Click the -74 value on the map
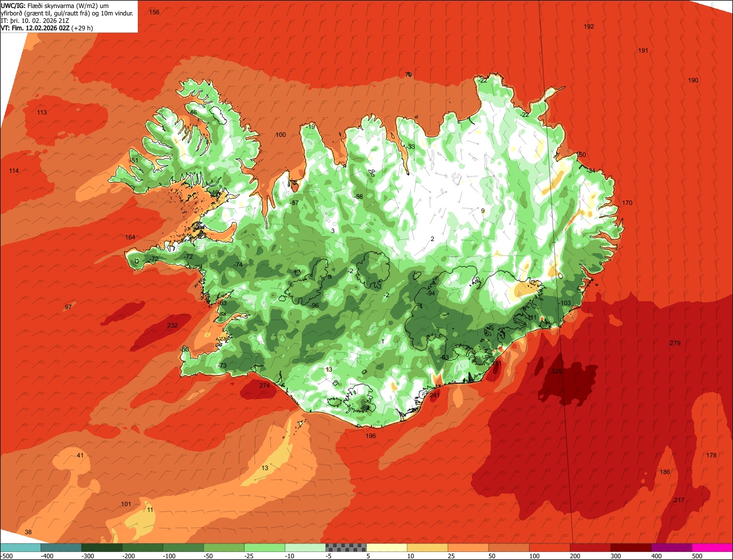The image size is (733, 560). click(238, 264)
